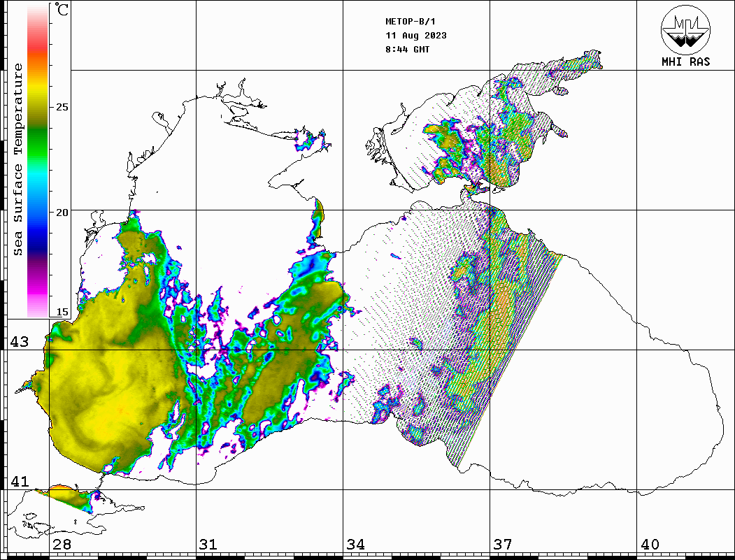Select the 'METOP-B/1' satellite label
Viewport: 735px width, 560px height.
[x=410, y=22]
